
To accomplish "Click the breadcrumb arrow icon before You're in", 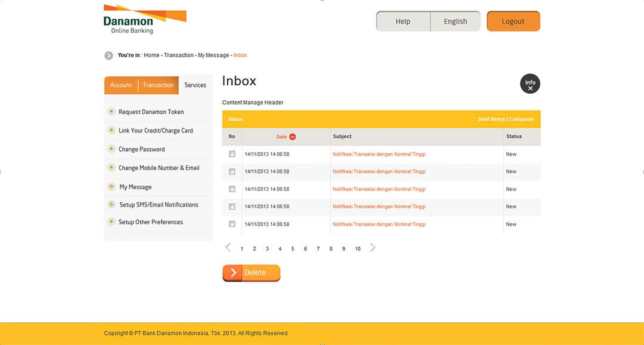I will click(x=109, y=55).
